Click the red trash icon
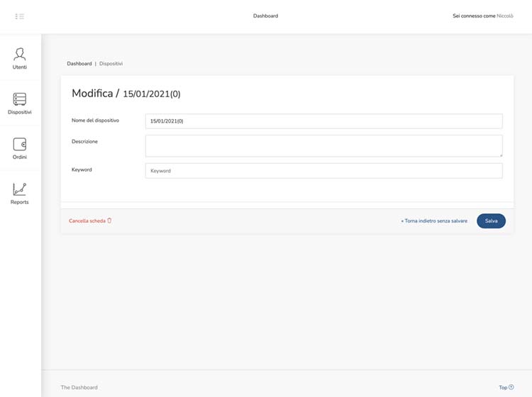 (x=109, y=220)
